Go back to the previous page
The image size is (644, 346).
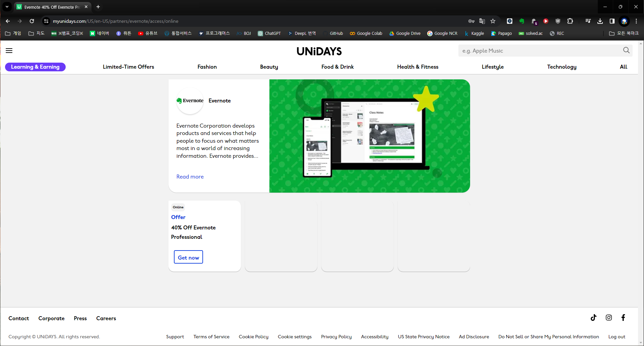coord(8,21)
